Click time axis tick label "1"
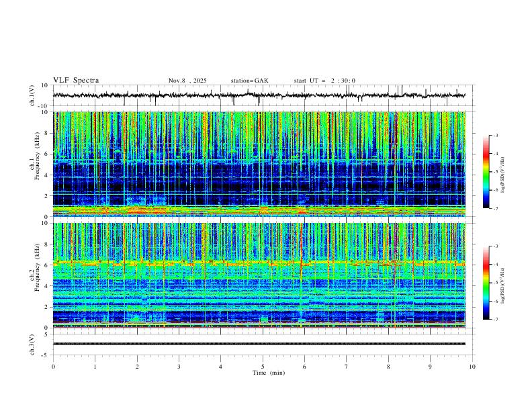 click(x=95, y=367)
